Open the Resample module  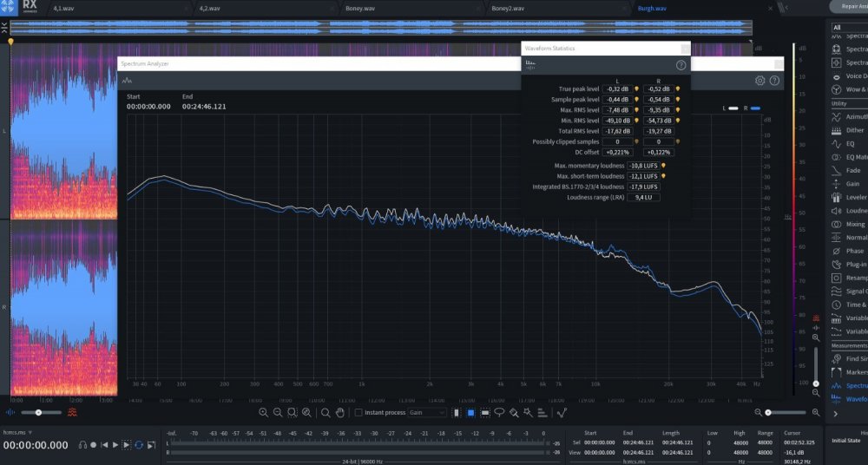(849, 278)
